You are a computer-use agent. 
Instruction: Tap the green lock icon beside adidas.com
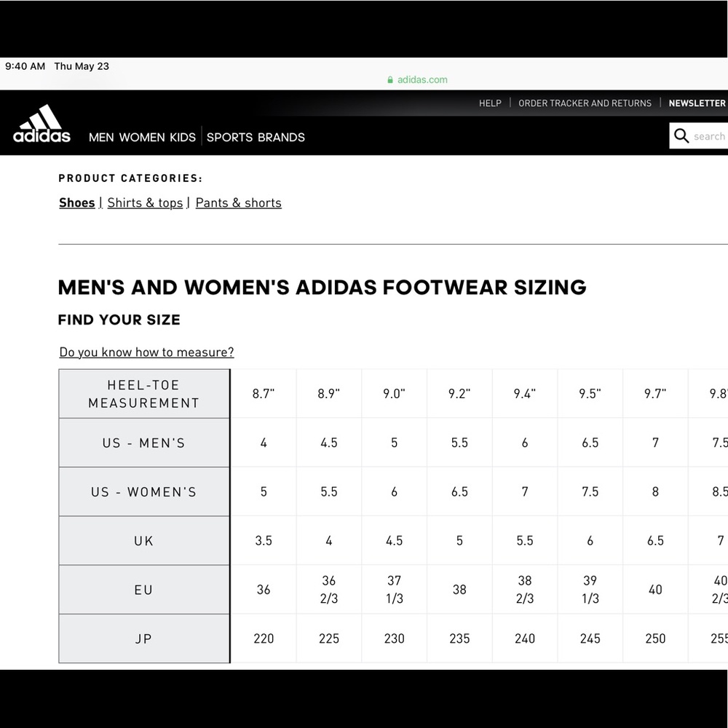pyautogui.click(x=390, y=80)
